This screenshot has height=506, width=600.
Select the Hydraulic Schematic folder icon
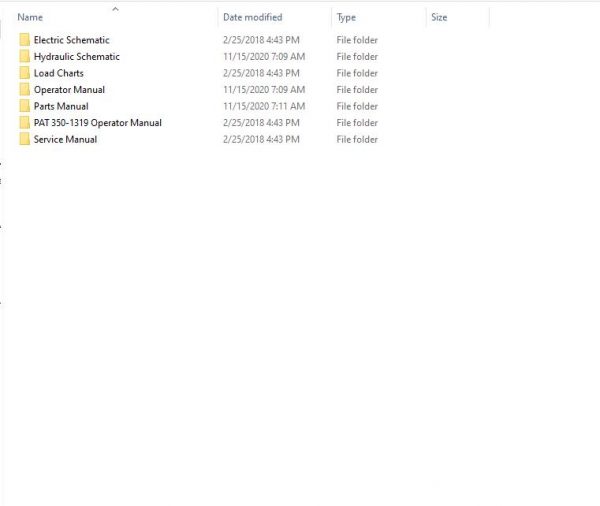24,56
